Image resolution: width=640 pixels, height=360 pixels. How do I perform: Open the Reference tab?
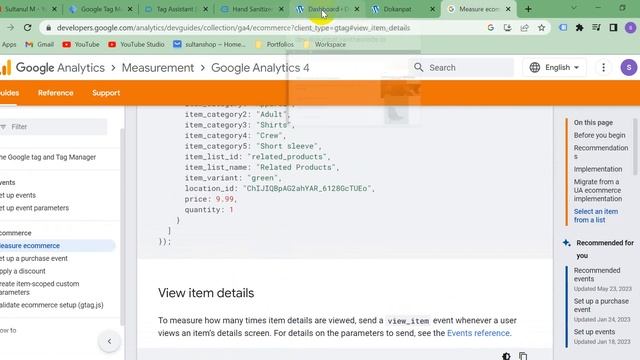56,93
